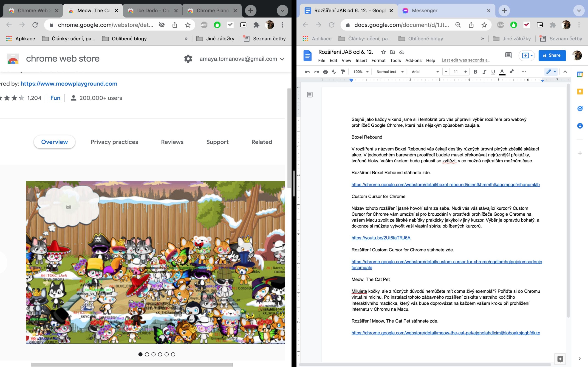Open comment history icon in Docs
This screenshot has width=588, height=367.
coord(508,55)
